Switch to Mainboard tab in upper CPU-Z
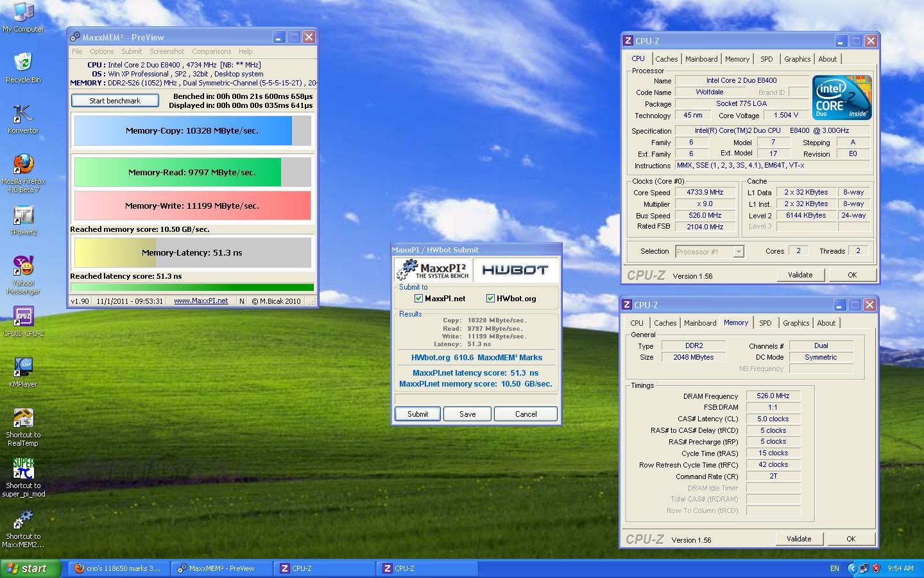The width and height of the screenshot is (924, 578). pos(701,59)
